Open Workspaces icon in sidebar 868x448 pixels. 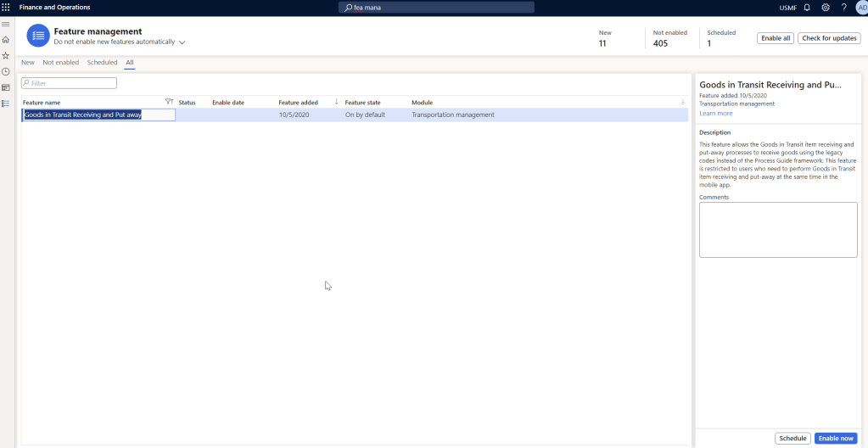pos(6,87)
